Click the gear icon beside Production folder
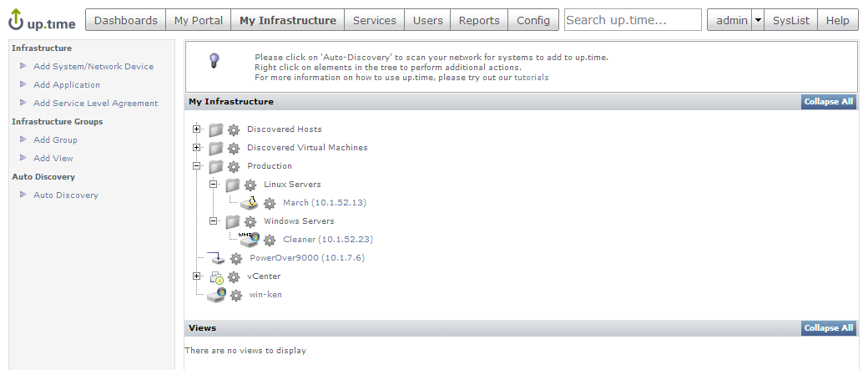This screenshot has width=868, height=370. pos(234,166)
